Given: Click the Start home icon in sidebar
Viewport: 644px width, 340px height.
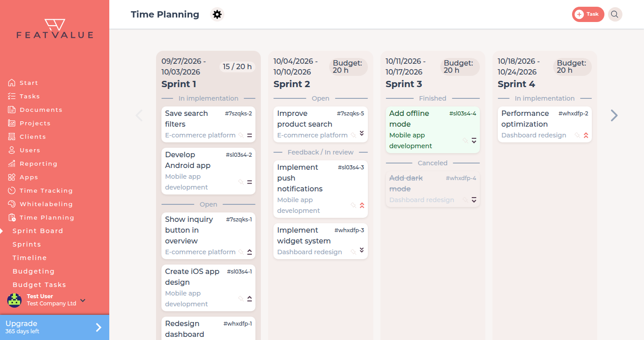Looking at the screenshot, I should pyautogui.click(x=12, y=83).
